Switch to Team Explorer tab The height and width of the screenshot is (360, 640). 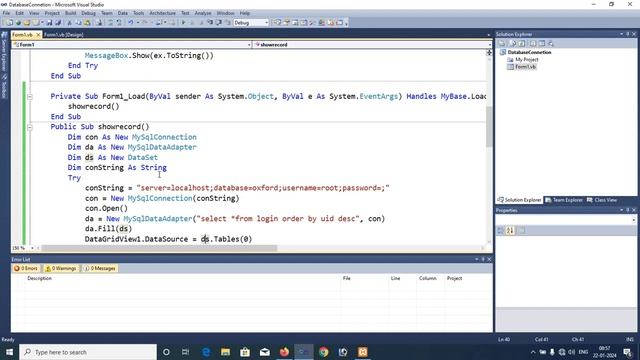[564, 200]
